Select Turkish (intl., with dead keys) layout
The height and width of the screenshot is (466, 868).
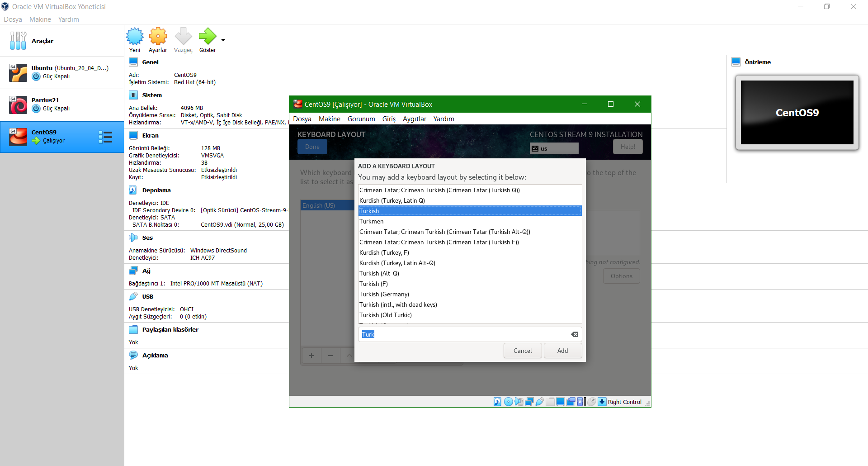tap(470, 304)
